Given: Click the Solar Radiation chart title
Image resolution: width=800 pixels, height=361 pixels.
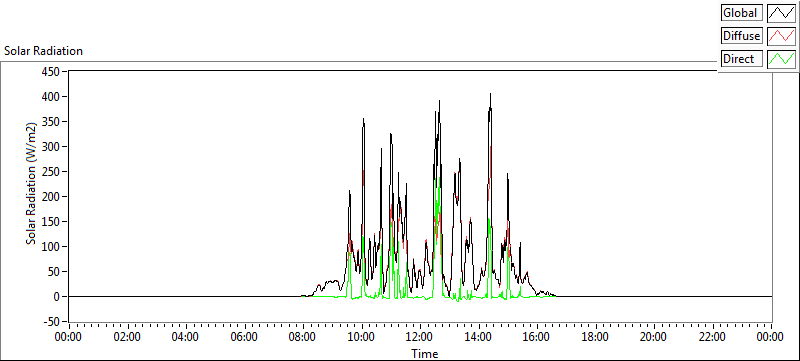Looking at the screenshot, I should tap(43, 51).
